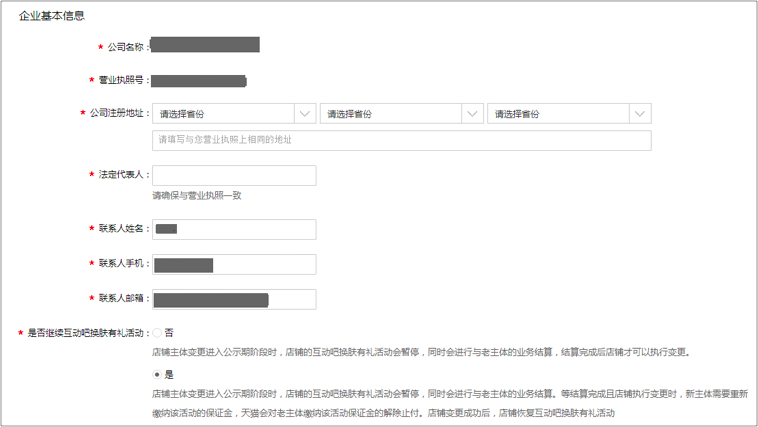Click the chevron arrow of the first address dropdown
This screenshot has height=427, width=758.
coord(304,114)
